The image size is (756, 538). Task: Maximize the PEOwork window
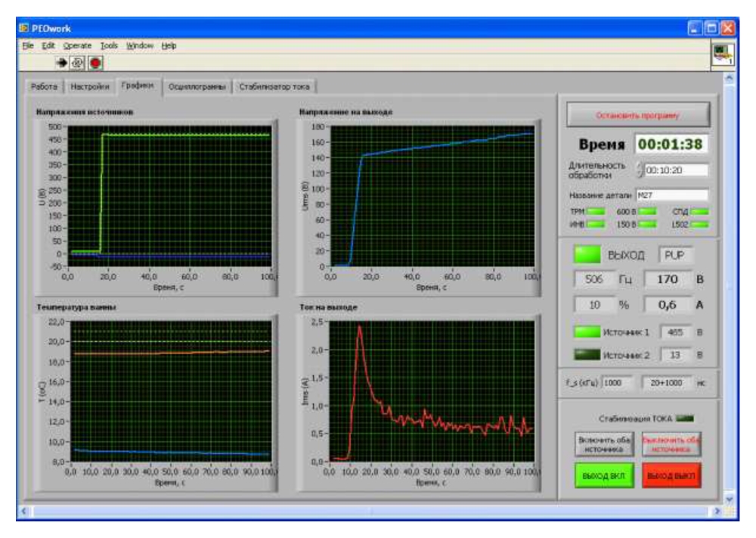(711, 28)
